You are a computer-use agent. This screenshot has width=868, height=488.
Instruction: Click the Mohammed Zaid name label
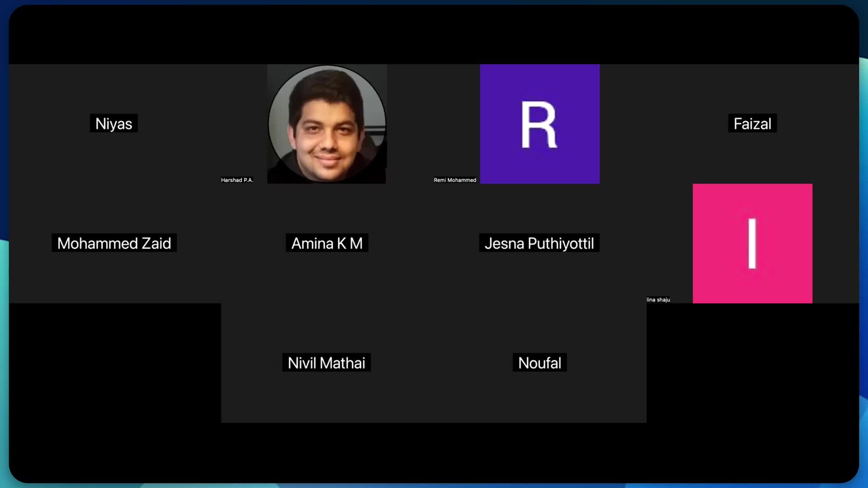[x=114, y=243]
